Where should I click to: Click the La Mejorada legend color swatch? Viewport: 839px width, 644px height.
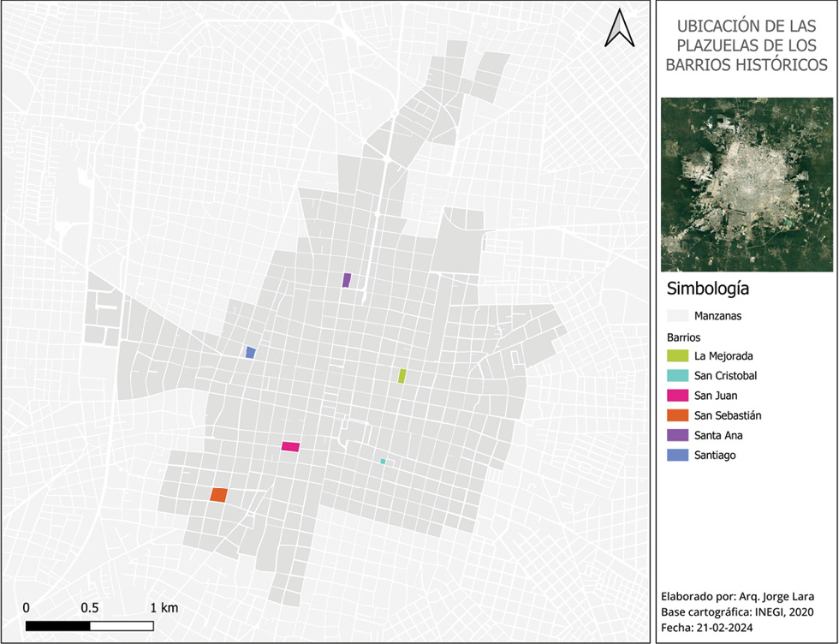tap(678, 355)
